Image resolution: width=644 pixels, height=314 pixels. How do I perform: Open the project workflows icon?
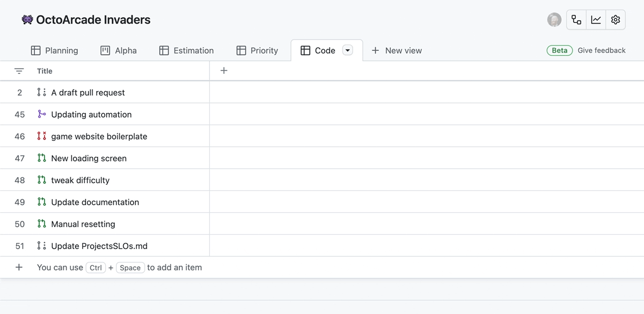pos(576,19)
